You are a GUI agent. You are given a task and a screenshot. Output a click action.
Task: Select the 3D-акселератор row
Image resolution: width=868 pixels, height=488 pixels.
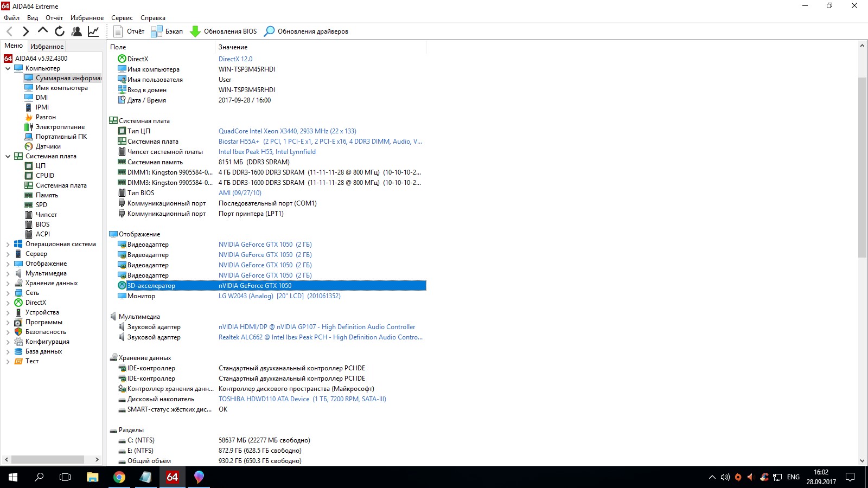click(271, 286)
